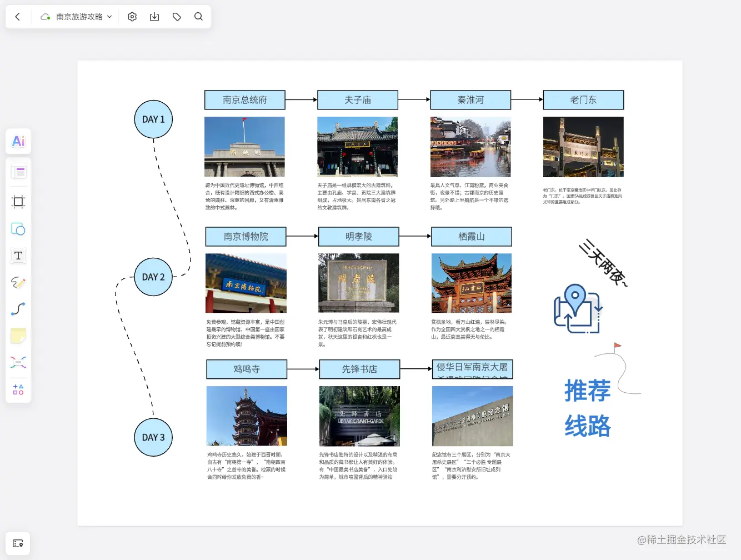This screenshot has height=560, width=741.
Task: Click the 先锋书店 bookstore photo
Action: (359, 416)
